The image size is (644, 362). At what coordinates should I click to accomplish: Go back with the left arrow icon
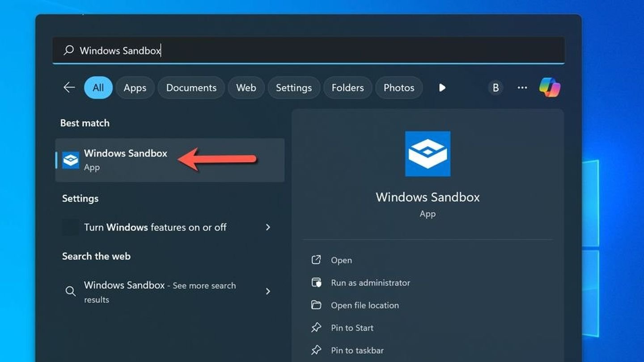(x=69, y=87)
